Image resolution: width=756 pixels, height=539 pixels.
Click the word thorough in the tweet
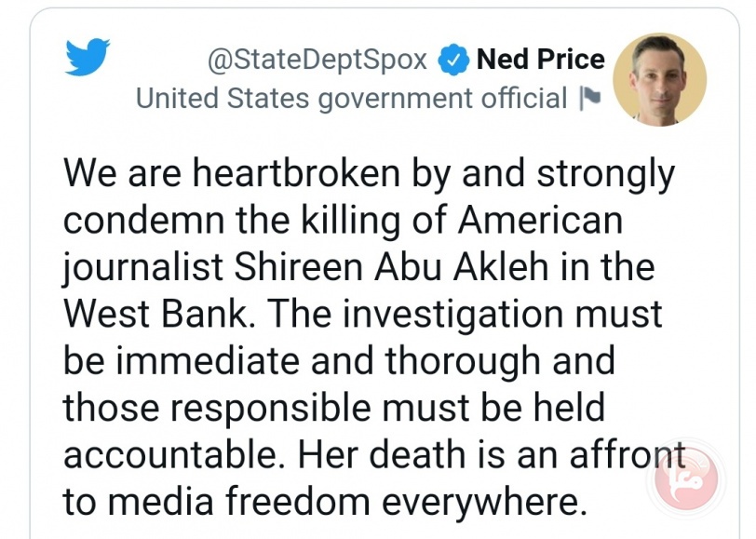(x=463, y=361)
